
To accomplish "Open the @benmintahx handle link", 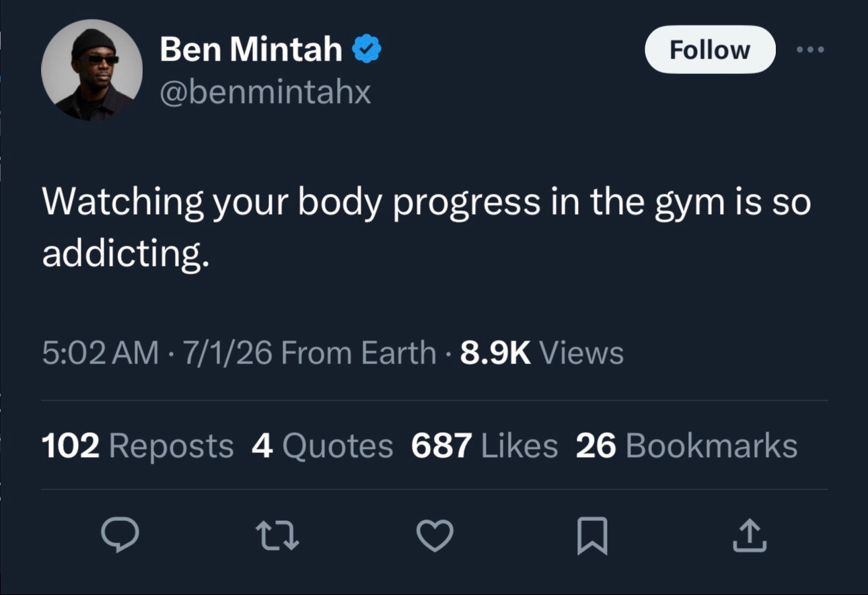I will coord(265,92).
